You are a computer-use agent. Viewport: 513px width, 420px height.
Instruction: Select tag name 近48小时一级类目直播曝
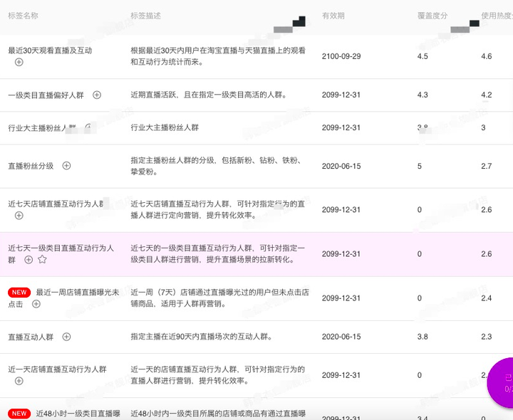tap(78, 414)
